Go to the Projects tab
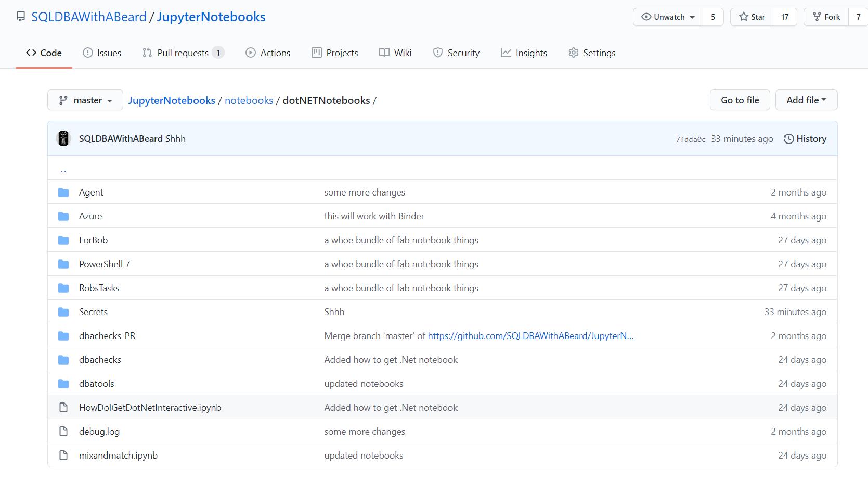The width and height of the screenshot is (868, 481). (335, 53)
